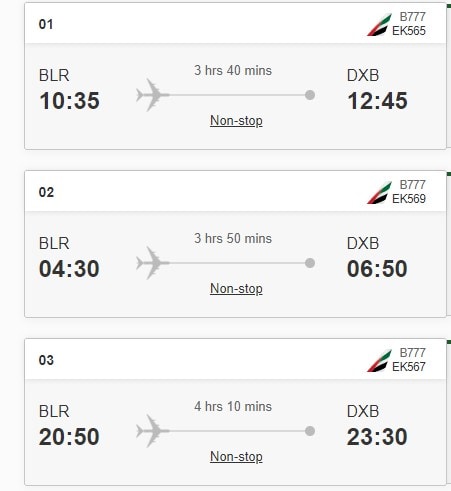This screenshot has width=451, height=491.
Task: Click the arrival dot on flight 03 route
Action: [x=310, y=431]
